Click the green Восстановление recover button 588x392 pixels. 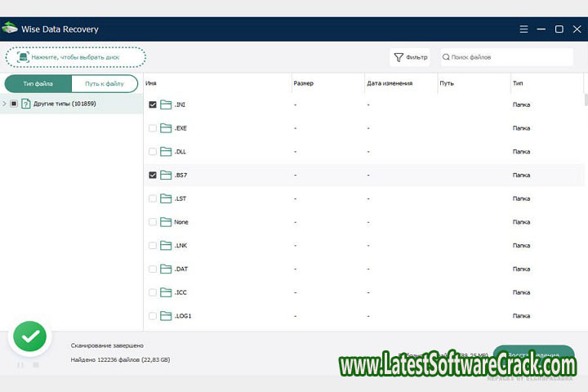click(x=533, y=355)
